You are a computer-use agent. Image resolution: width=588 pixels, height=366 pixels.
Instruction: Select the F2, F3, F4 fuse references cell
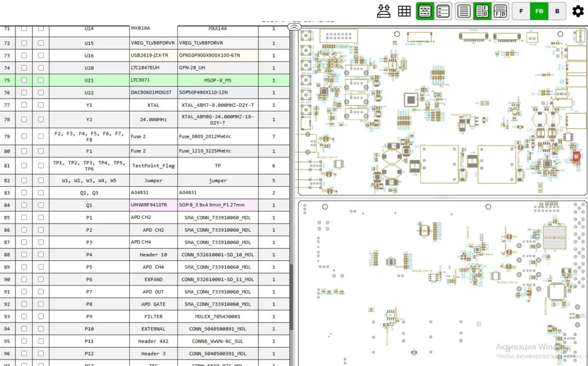coord(89,136)
